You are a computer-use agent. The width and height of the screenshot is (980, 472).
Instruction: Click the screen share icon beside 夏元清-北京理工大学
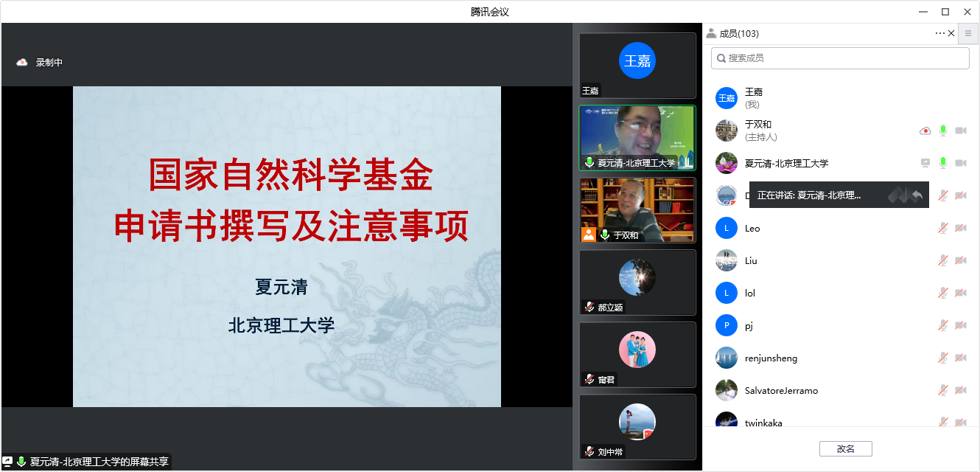[925, 163]
